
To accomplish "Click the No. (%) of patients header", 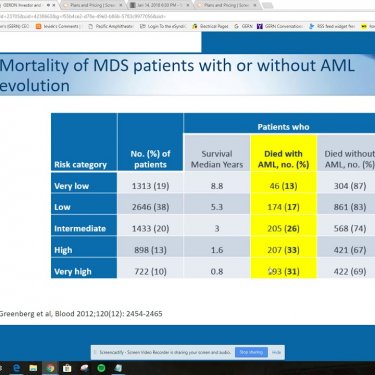I will (x=150, y=143).
